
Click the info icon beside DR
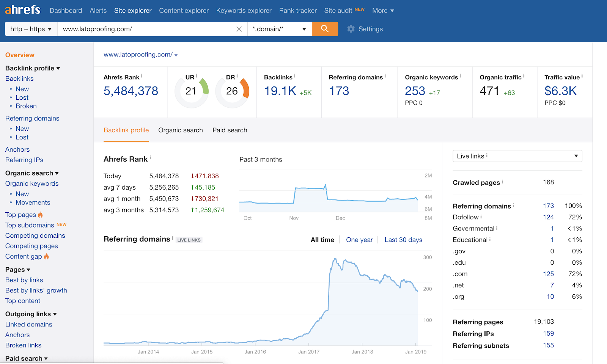pyautogui.click(x=237, y=76)
